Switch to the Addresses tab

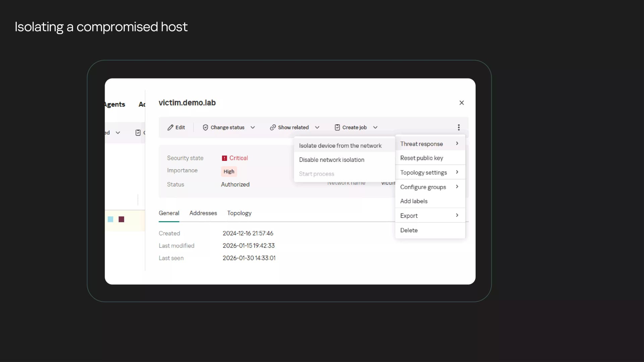tap(203, 213)
